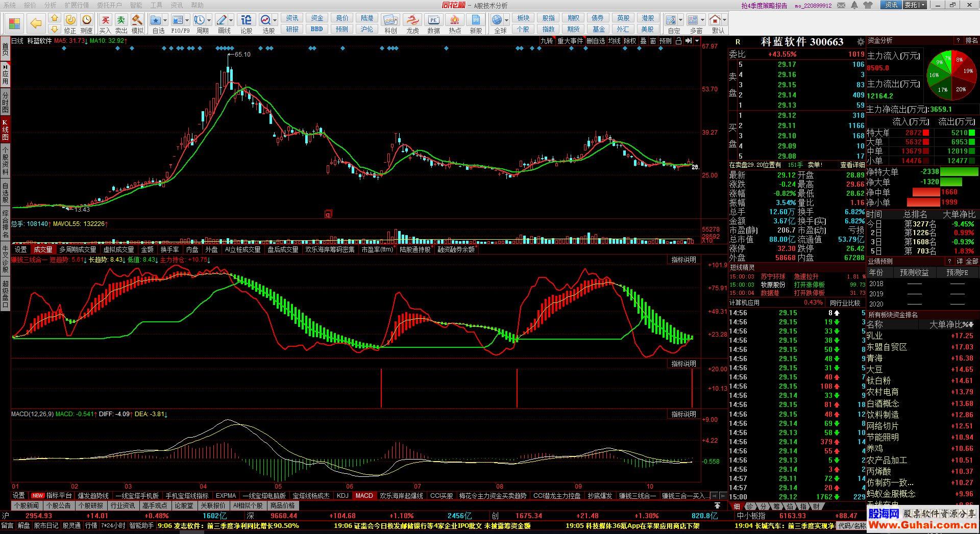Toggle the chart lock icon
This screenshot has width=980, height=534.
(678, 41)
